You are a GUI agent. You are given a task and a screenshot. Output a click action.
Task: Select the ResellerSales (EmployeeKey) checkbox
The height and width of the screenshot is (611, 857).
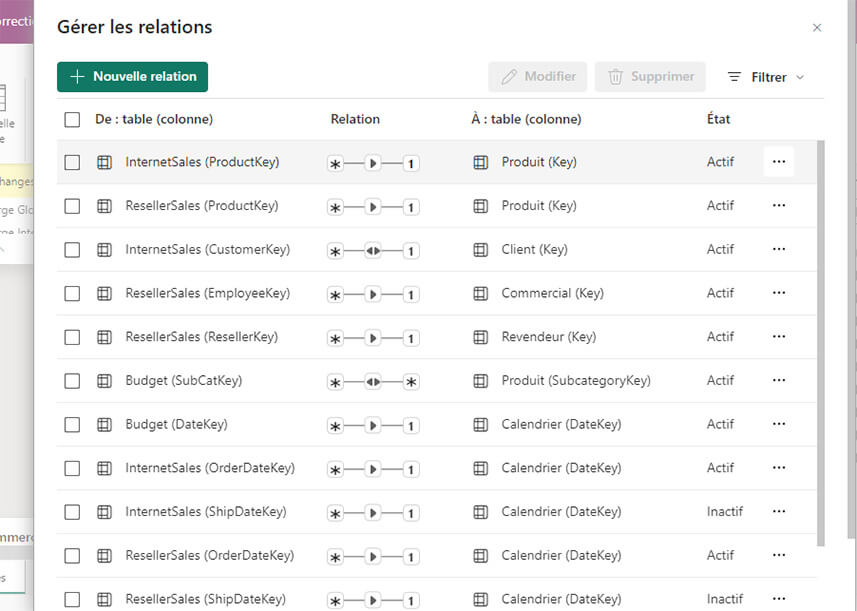(72, 293)
